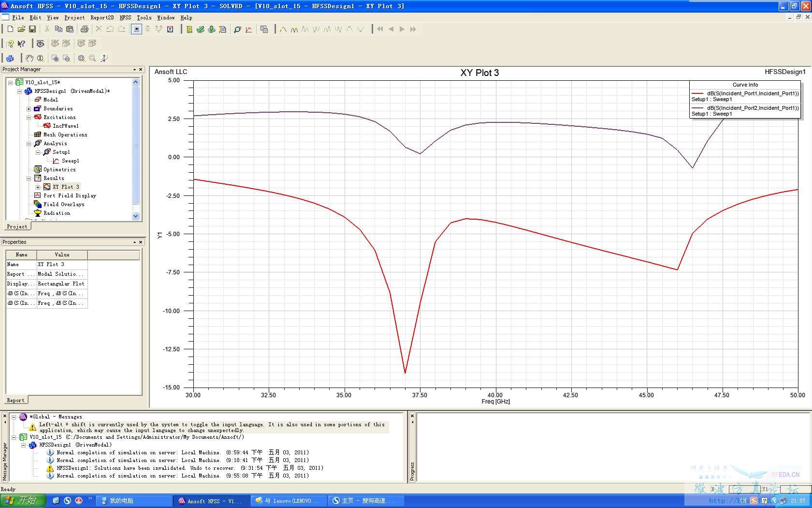Open the Help menu
The height and width of the screenshot is (508, 812).
pyautogui.click(x=186, y=17)
